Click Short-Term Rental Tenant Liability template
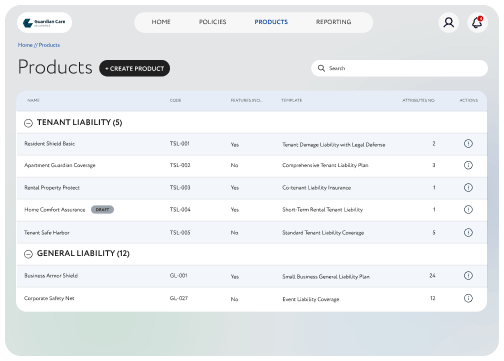 [323, 210]
